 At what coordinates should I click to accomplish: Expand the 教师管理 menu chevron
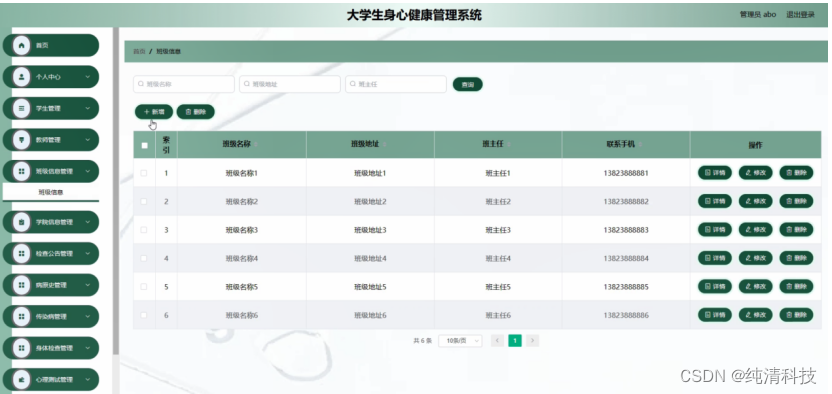[88, 140]
